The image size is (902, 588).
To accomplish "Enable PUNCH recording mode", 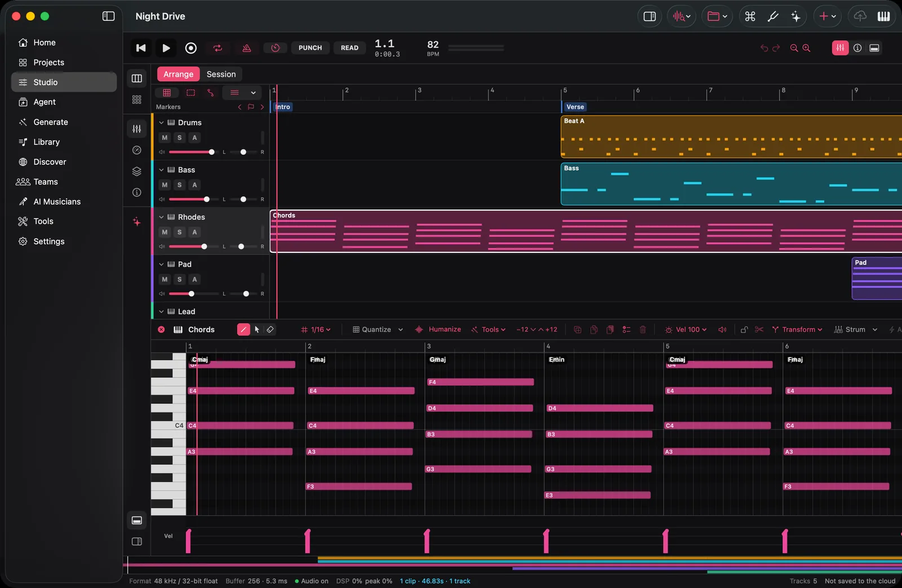I will click(x=310, y=48).
